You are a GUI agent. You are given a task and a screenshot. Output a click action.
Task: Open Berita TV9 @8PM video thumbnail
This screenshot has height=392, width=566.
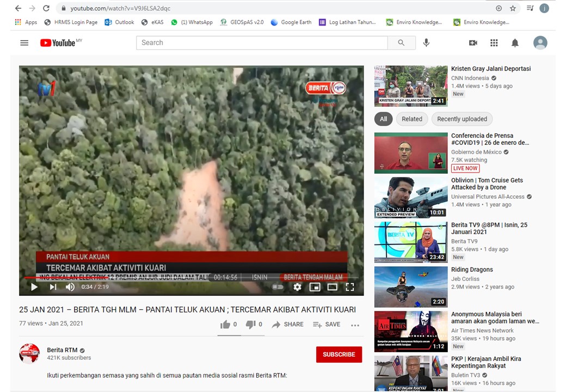coord(411,242)
